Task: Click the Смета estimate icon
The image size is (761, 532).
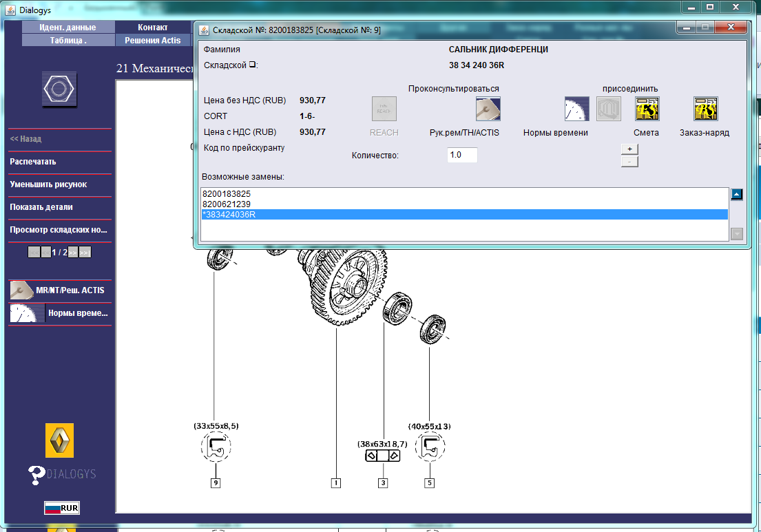Action: [x=647, y=109]
